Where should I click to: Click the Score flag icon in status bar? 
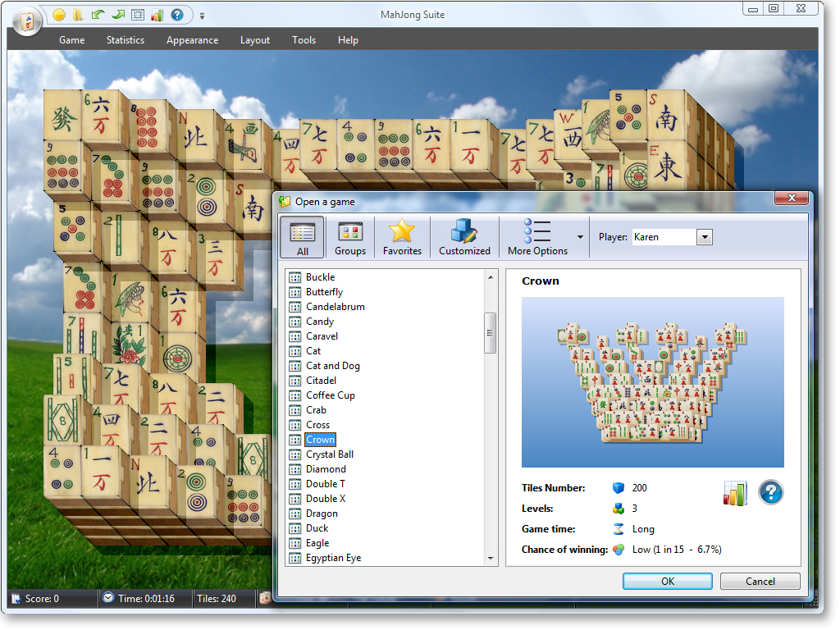pos(16,598)
